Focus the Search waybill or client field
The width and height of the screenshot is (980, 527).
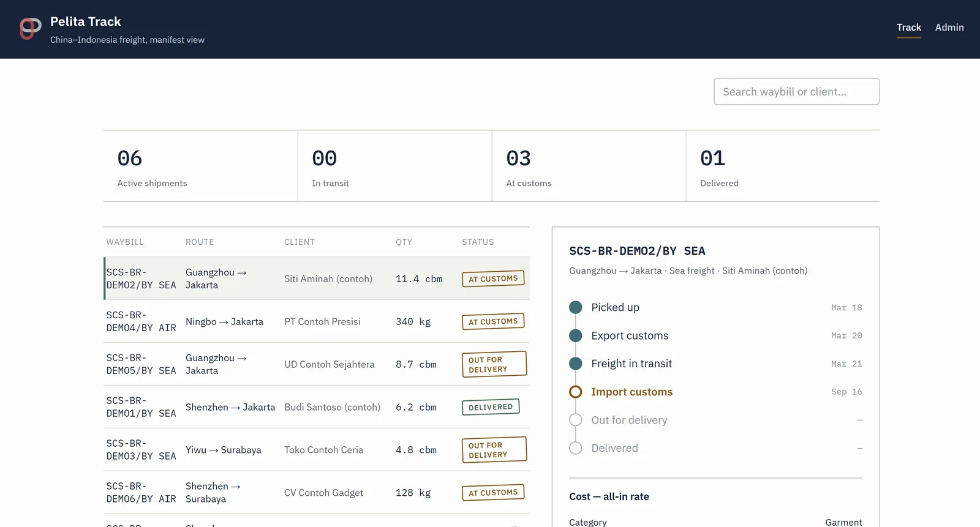(x=796, y=91)
